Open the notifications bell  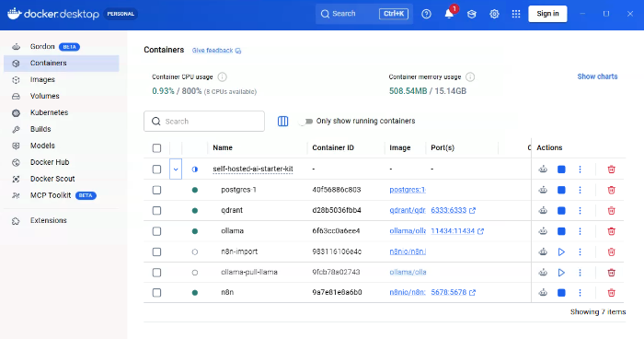(449, 14)
